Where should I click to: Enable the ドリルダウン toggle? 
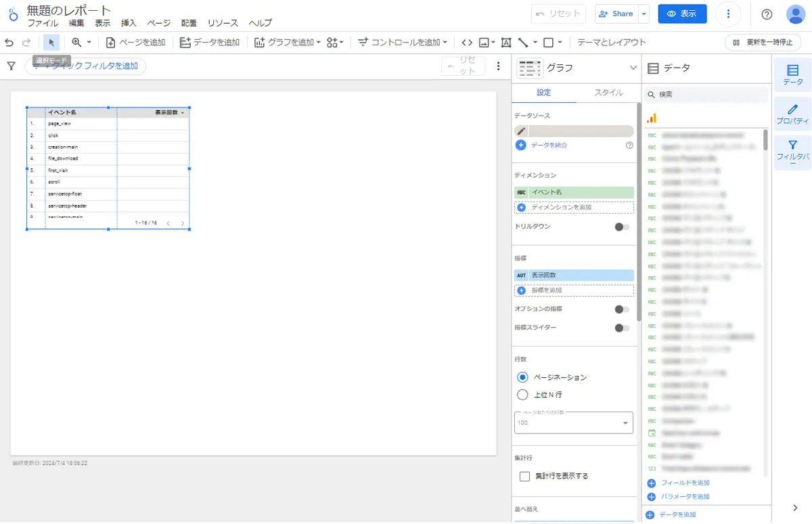[620, 227]
